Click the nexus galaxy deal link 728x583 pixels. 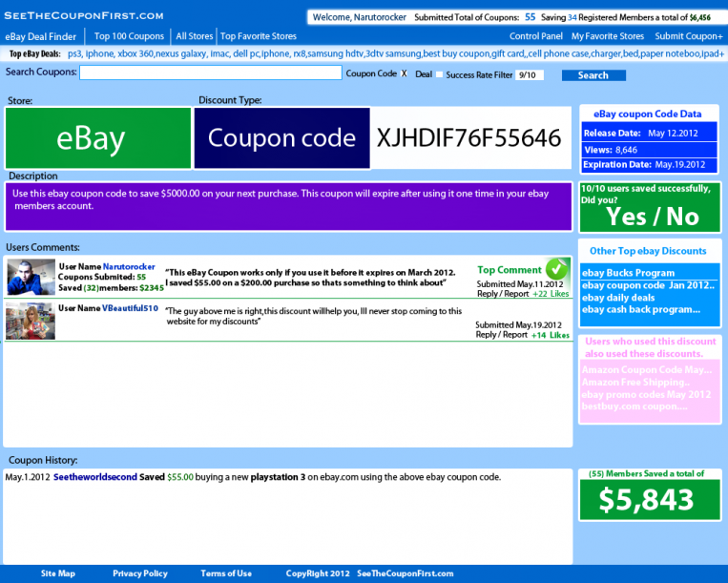[x=180, y=53]
